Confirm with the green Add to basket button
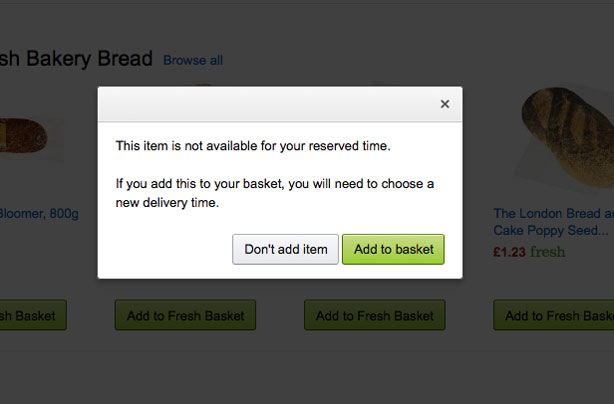Screen dimensions: 614x404 pyautogui.click(x=393, y=249)
